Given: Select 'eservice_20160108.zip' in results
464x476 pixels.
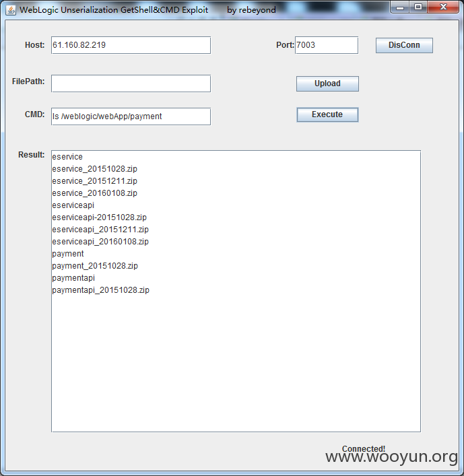Looking at the screenshot, I should click(x=94, y=193).
